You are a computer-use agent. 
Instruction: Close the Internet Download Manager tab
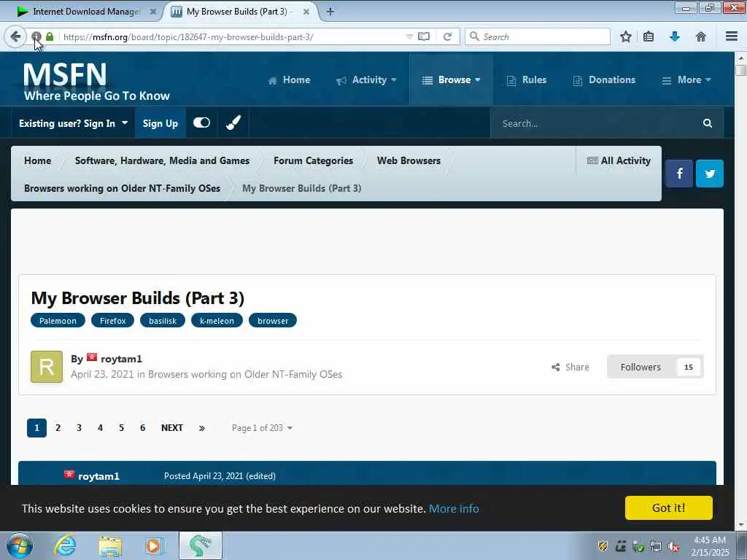153,12
